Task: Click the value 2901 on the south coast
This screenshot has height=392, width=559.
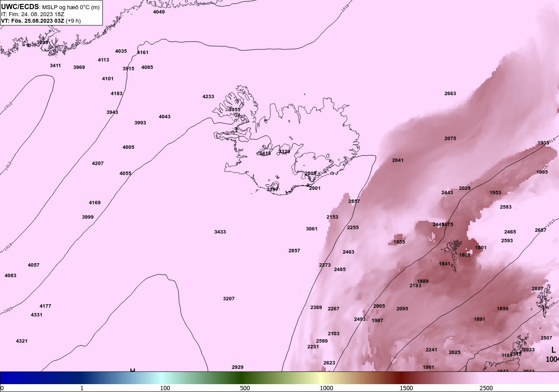Action: (315, 188)
